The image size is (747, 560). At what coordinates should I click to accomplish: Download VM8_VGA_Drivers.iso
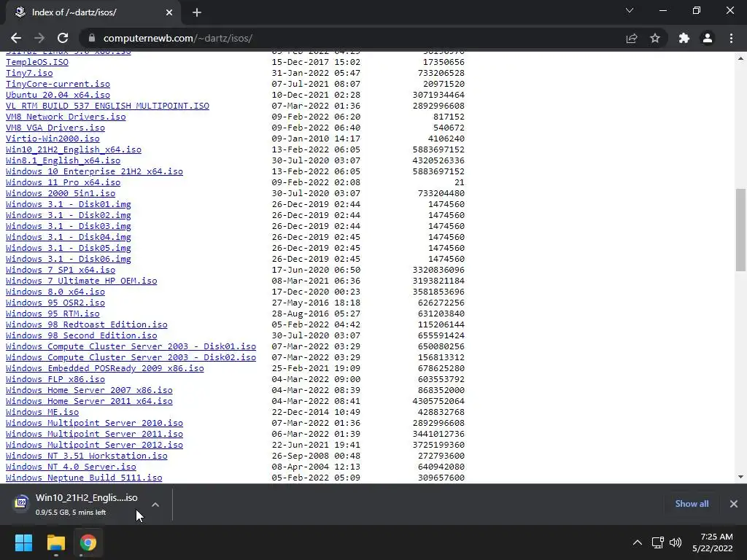[x=55, y=128]
